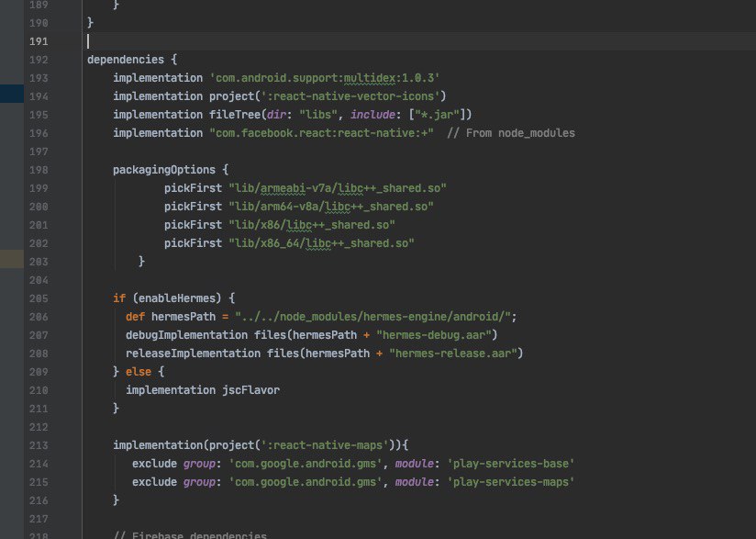Place cursor on the 'dependencies' keyword

click(x=126, y=60)
